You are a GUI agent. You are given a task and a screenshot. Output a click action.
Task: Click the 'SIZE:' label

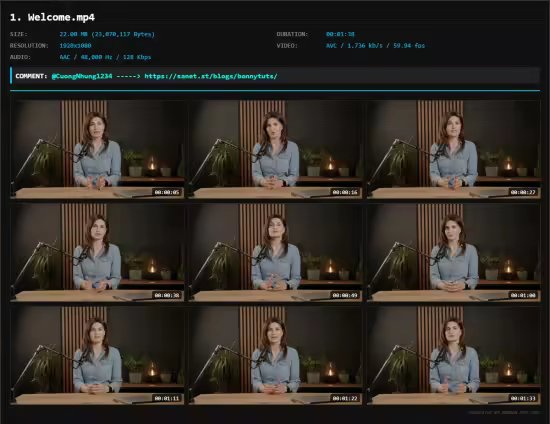[19, 34]
